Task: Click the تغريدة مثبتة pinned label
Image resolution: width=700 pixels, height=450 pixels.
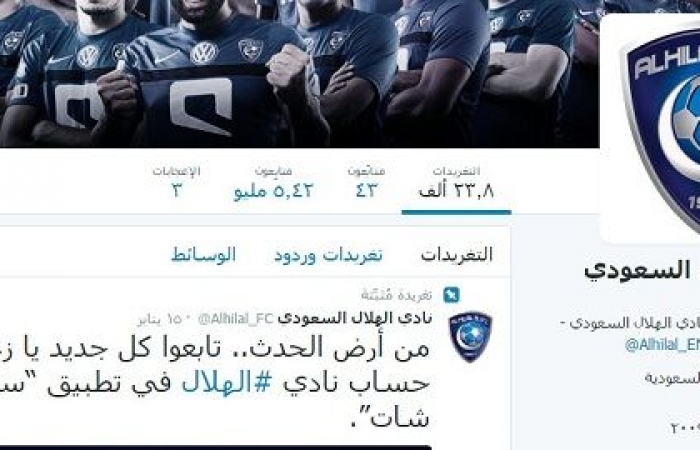Action: 396,295
